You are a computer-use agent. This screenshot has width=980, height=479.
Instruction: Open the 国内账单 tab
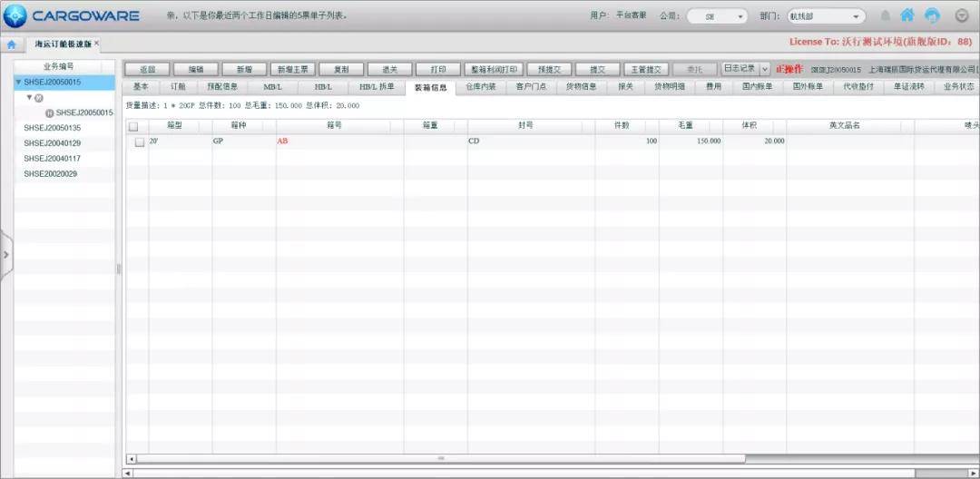[x=758, y=87]
